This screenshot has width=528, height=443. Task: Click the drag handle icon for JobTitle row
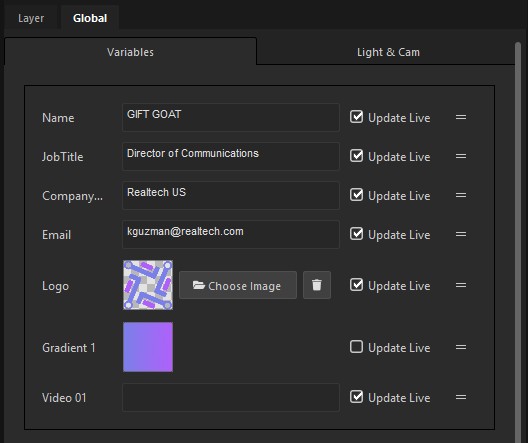click(x=461, y=156)
